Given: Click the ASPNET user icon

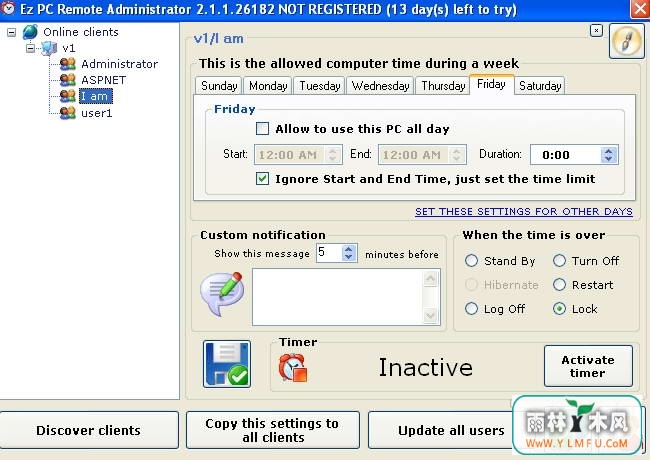Looking at the screenshot, I should (68, 80).
